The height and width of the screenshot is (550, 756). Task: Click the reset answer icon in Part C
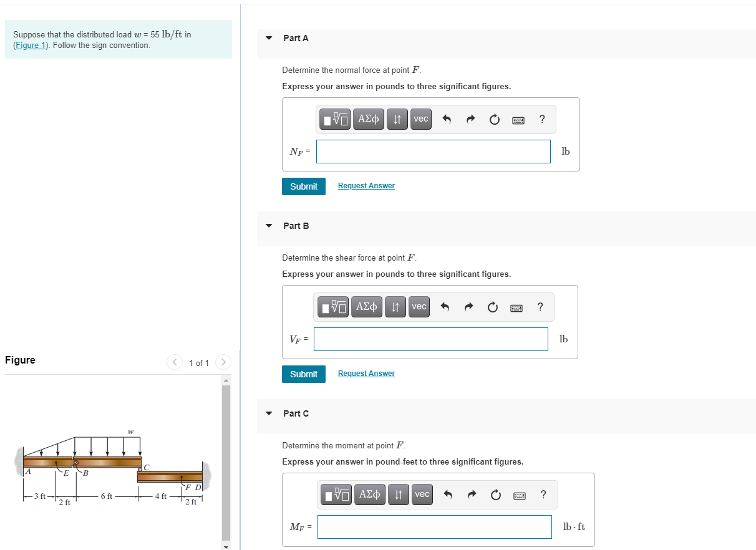496,494
